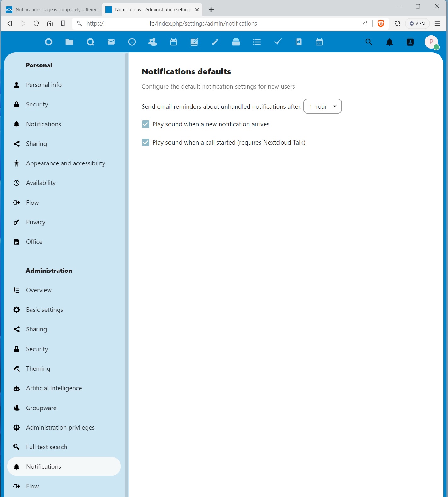Open the Notes pencil icon
Screen dimensions: 448x497
tap(215, 42)
